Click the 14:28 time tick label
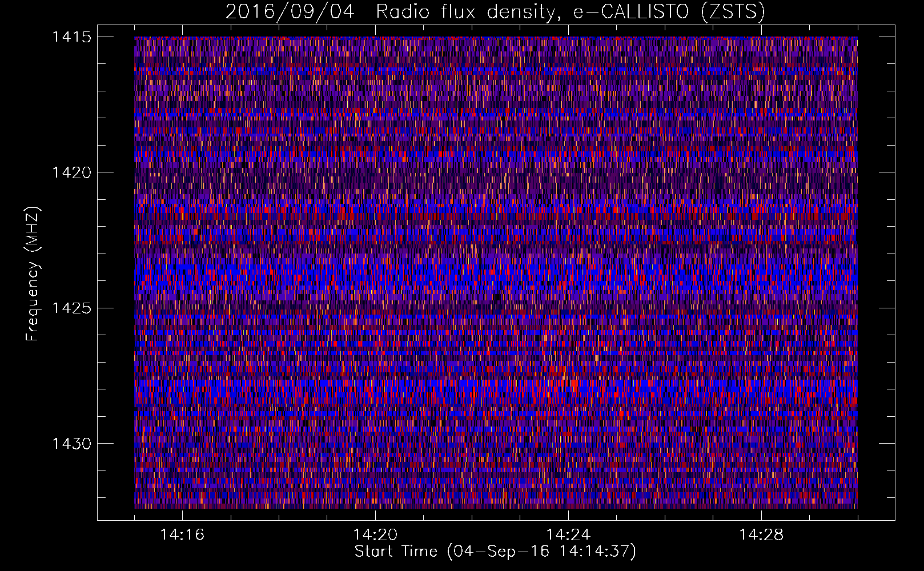 761,535
